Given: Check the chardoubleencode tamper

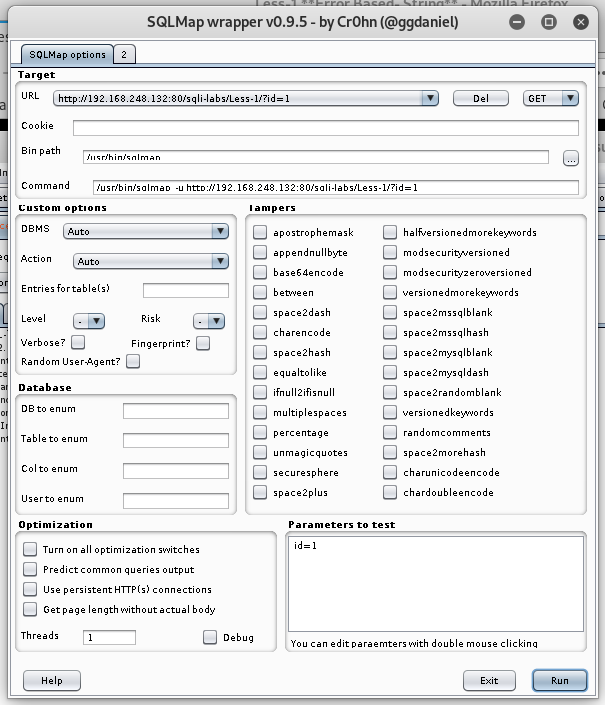Looking at the screenshot, I should [390, 492].
